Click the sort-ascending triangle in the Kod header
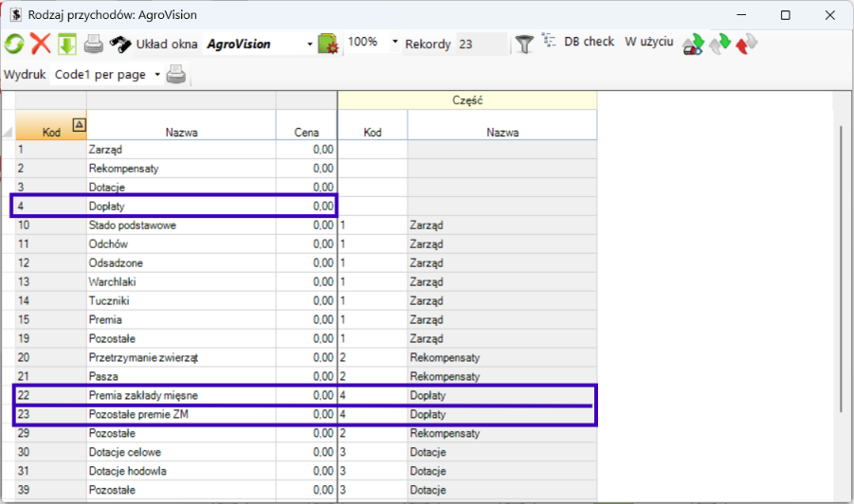 pos(79,125)
